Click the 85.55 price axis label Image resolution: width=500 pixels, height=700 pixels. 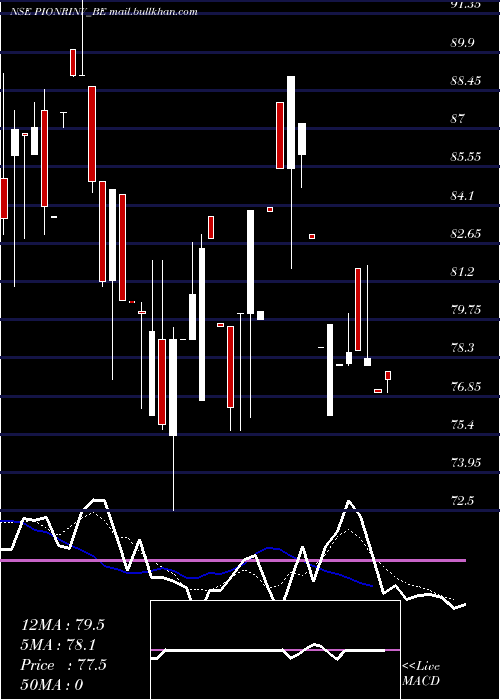point(466,157)
